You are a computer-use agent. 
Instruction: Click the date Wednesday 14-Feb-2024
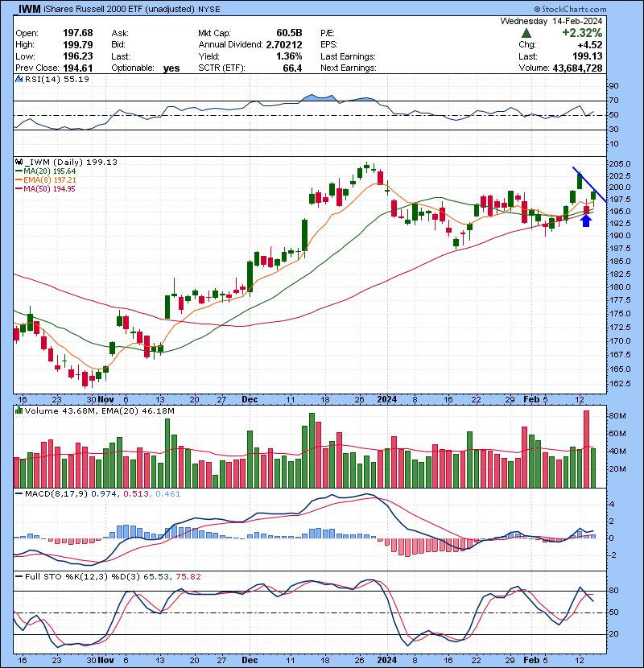point(551,21)
